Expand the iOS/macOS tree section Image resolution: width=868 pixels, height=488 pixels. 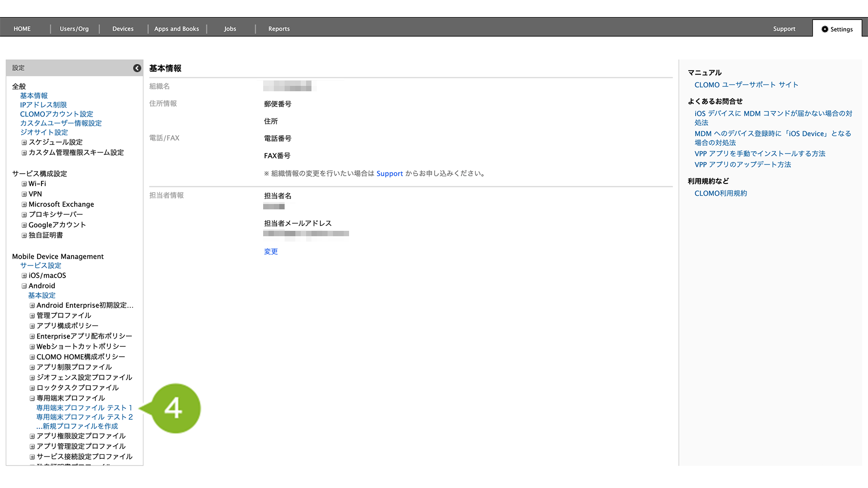coord(24,276)
